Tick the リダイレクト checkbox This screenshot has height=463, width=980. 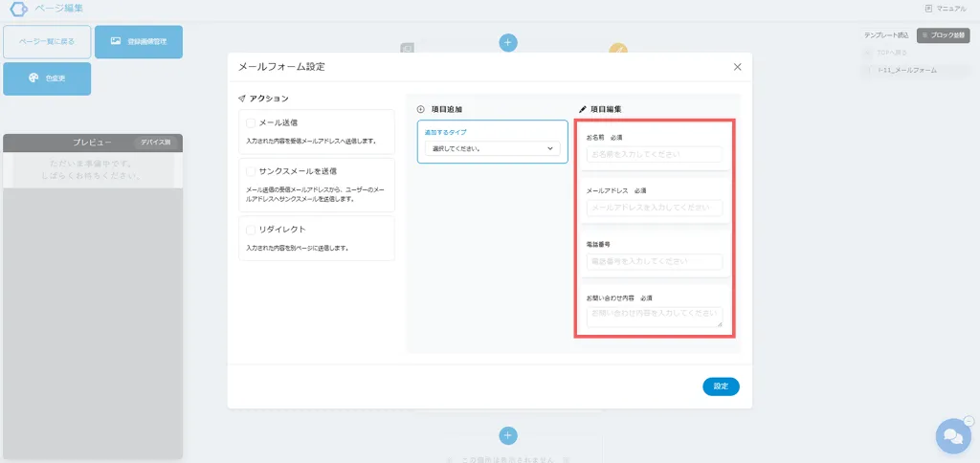point(251,230)
